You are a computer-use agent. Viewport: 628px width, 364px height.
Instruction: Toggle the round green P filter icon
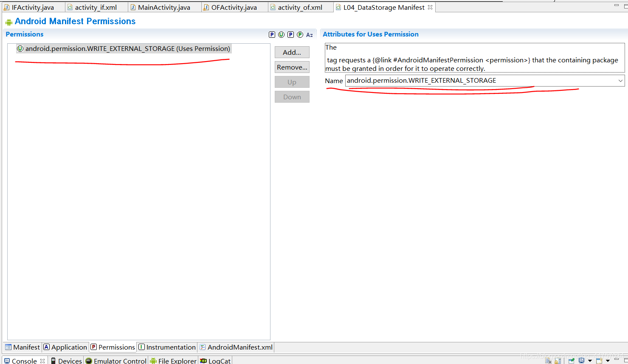300,35
